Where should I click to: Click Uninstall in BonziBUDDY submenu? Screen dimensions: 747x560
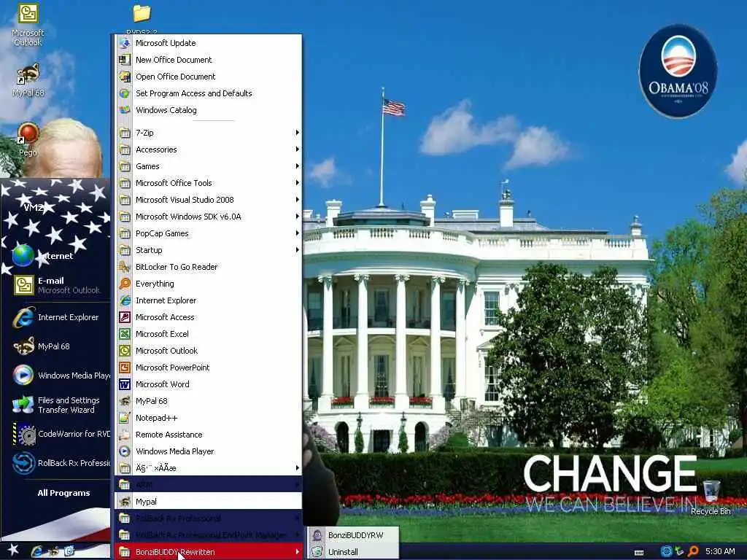coord(353,552)
